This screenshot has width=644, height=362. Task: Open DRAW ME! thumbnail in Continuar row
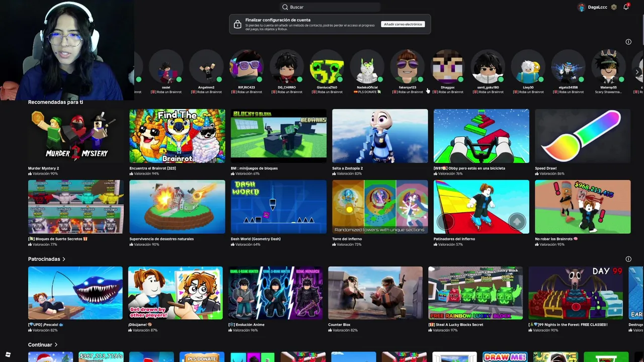click(x=505, y=357)
